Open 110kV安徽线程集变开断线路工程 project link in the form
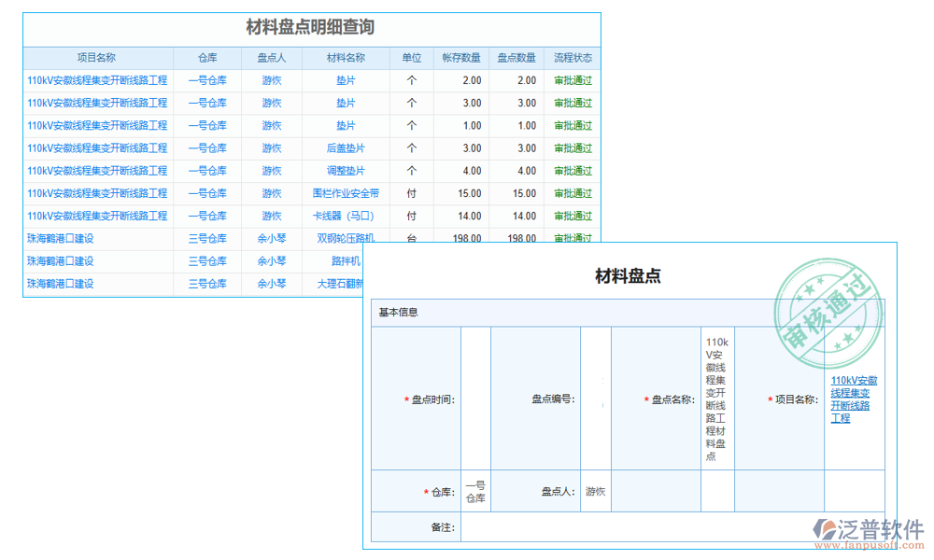 [x=854, y=399]
